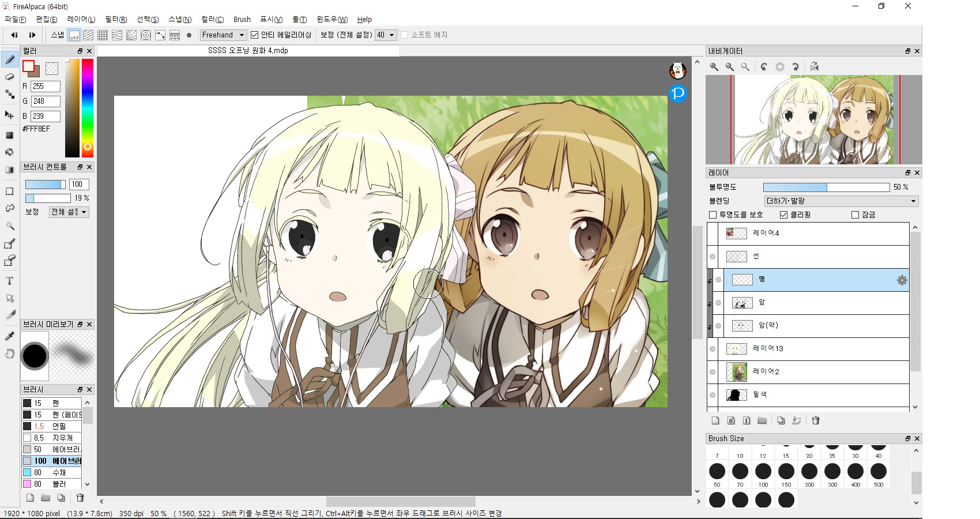The width and height of the screenshot is (980, 519).
Task: Open the 블렌딩 blend mode dropdown
Action: point(841,201)
